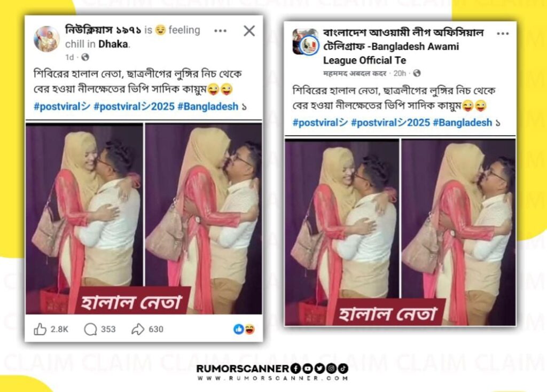Like the left post with thumbs-up icon
This screenshot has width=547, height=392.
(40, 329)
